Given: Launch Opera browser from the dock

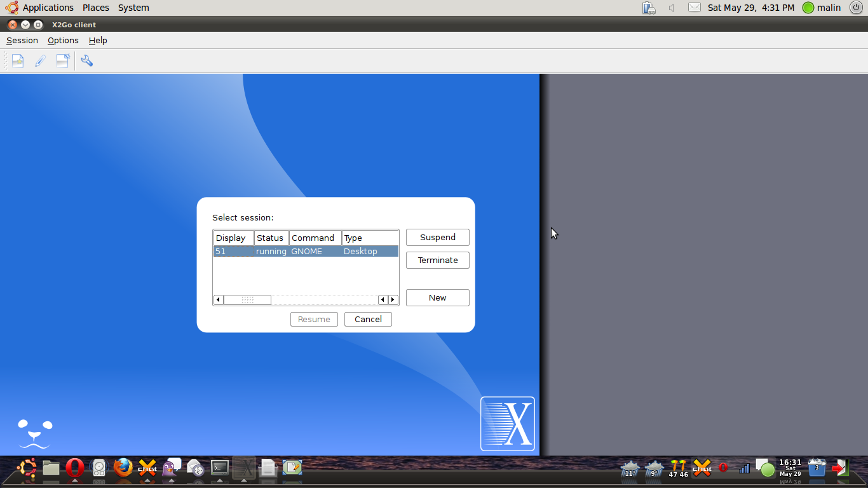Looking at the screenshot, I should pyautogui.click(x=75, y=468).
